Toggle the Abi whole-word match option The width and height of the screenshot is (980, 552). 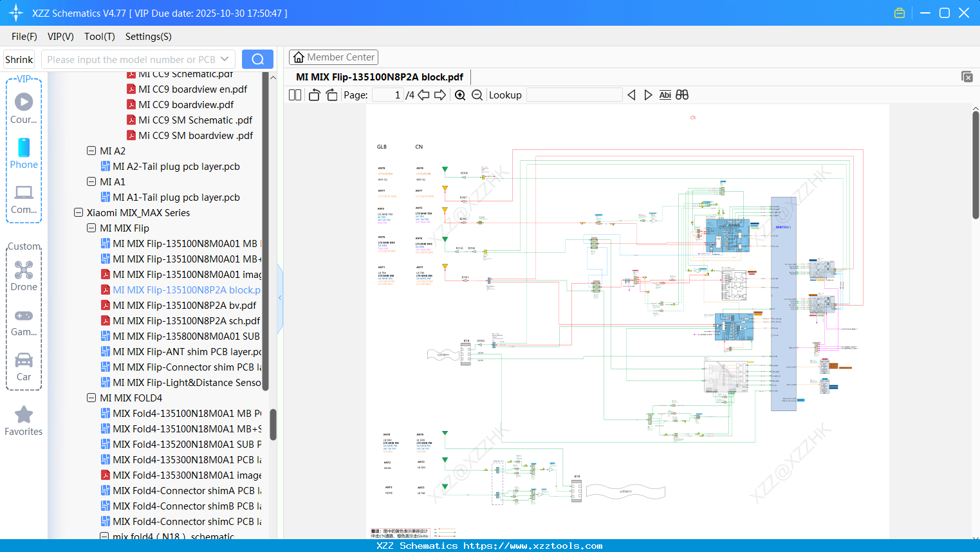665,95
